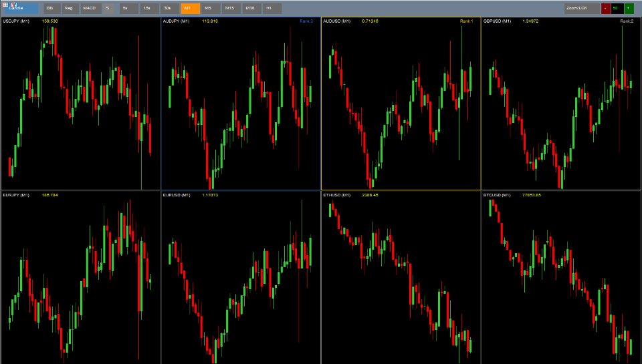This screenshot has height=364, width=642.
Task: Click the grid layout icon at top-left
Action: coord(6,5)
